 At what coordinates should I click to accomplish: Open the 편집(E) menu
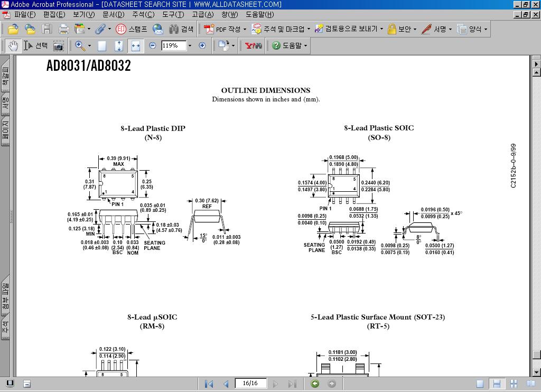(54, 14)
